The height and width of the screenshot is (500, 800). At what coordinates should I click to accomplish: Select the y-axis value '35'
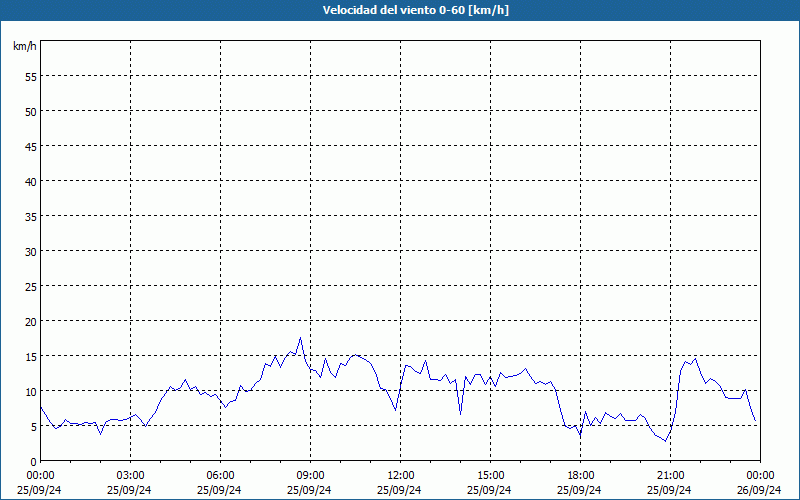coord(31,216)
